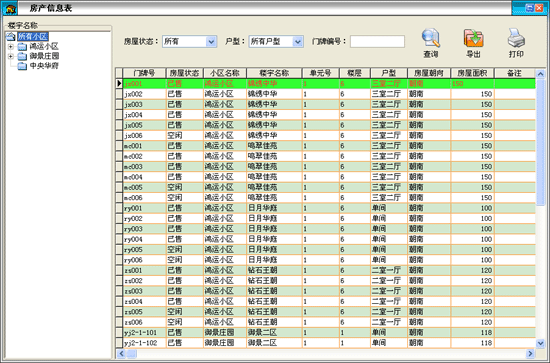Open the 户型 dropdown list
550x363 pixels.
click(297, 42)
